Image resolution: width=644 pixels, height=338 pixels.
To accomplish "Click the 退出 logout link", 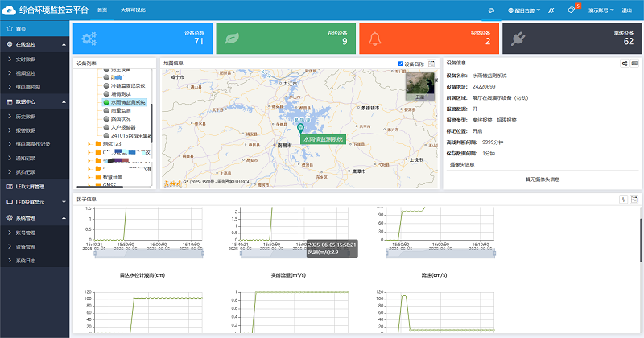I will tap(628, 10).
